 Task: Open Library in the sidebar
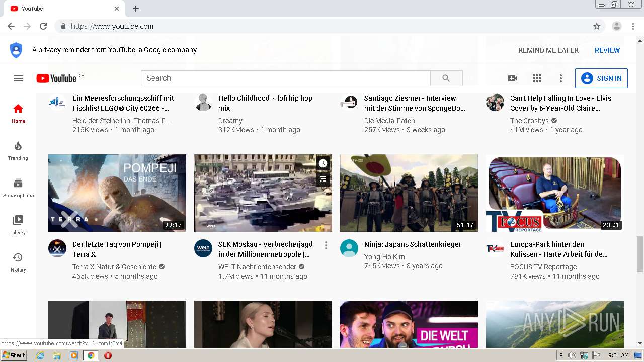pyautogui.click(x=18, y=225)
